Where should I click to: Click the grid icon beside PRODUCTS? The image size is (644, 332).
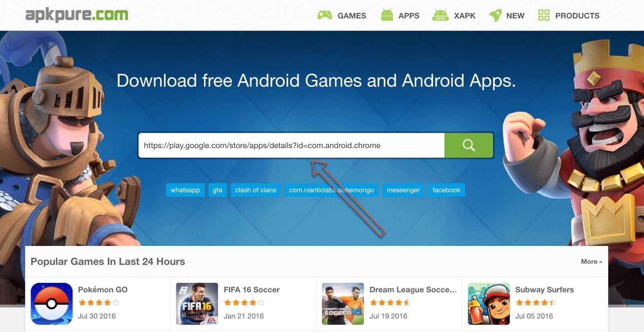(544, 15)
